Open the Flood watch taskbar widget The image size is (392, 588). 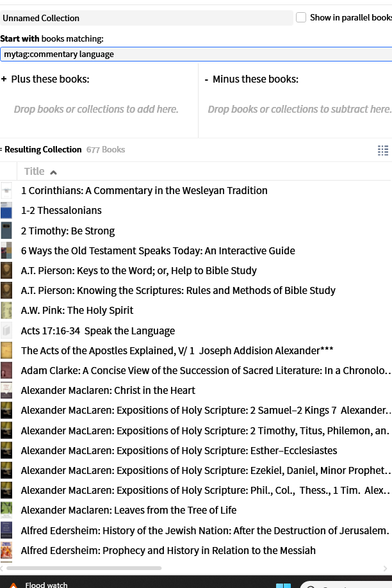[39, 584]
